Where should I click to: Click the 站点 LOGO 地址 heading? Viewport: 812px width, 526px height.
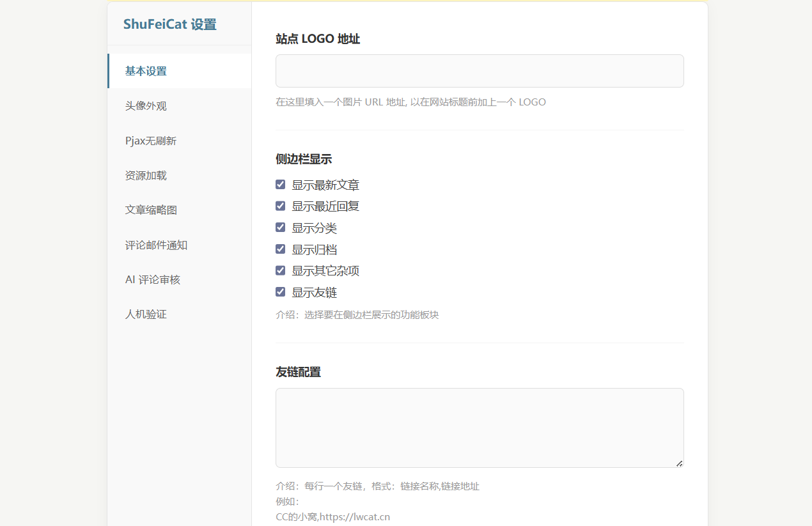(x=318, y=39)
